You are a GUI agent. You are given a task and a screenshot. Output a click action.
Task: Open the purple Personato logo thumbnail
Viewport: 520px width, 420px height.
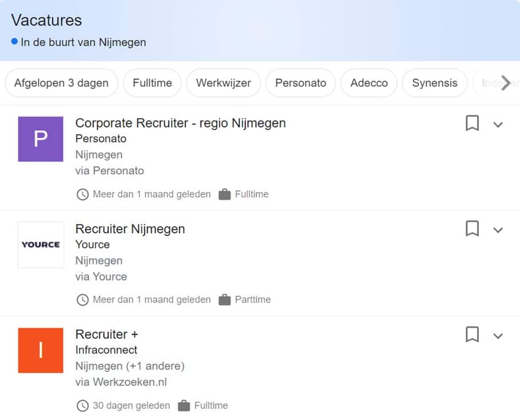point(41,139)
